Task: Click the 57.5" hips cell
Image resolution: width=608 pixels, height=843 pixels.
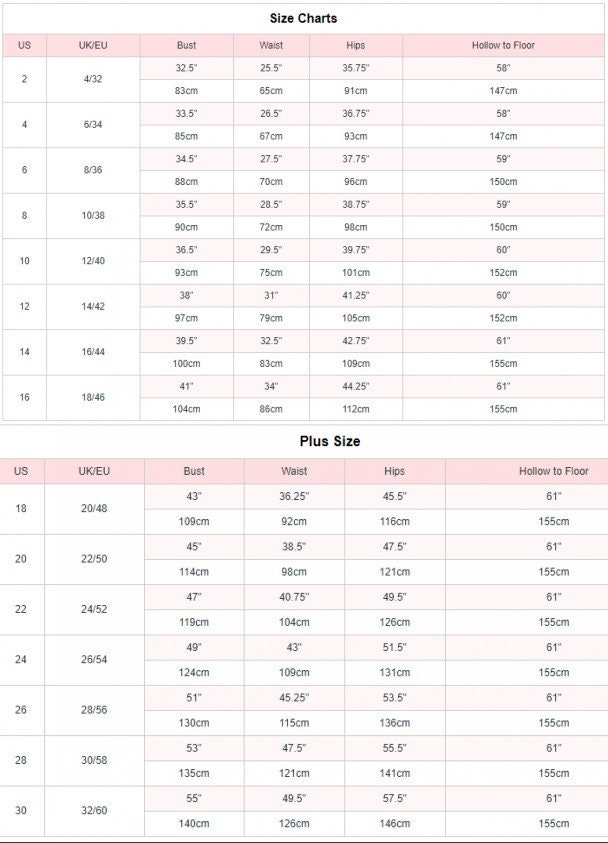Action: point(394,798)
